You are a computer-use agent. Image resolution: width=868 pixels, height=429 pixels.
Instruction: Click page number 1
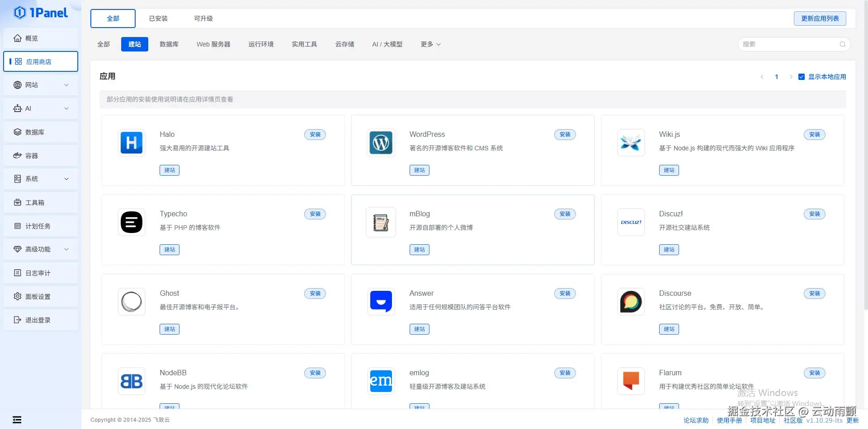(x=777, y=77)
